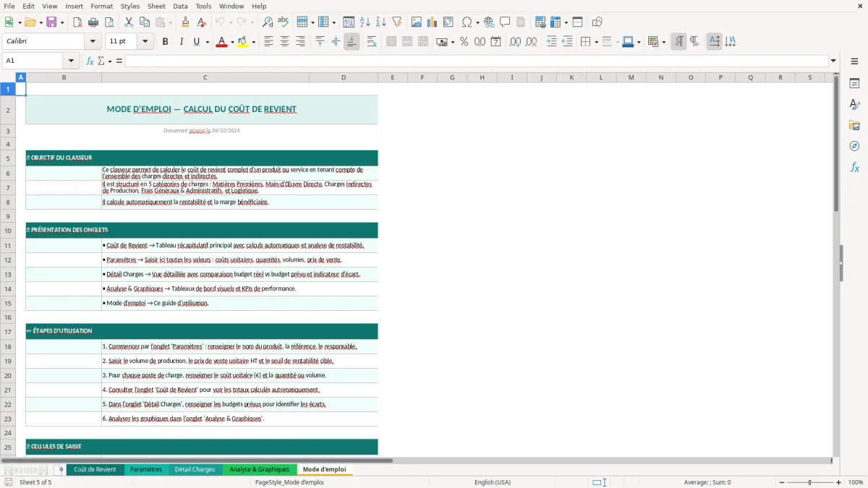The height and width of the screenshot is (488, 868).
Task: Open sidebar Gallery panel icon
Action: (854, 126)
